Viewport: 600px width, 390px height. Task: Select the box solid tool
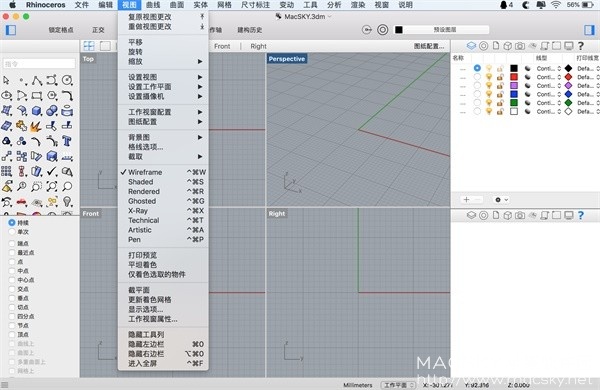point(37,111)
